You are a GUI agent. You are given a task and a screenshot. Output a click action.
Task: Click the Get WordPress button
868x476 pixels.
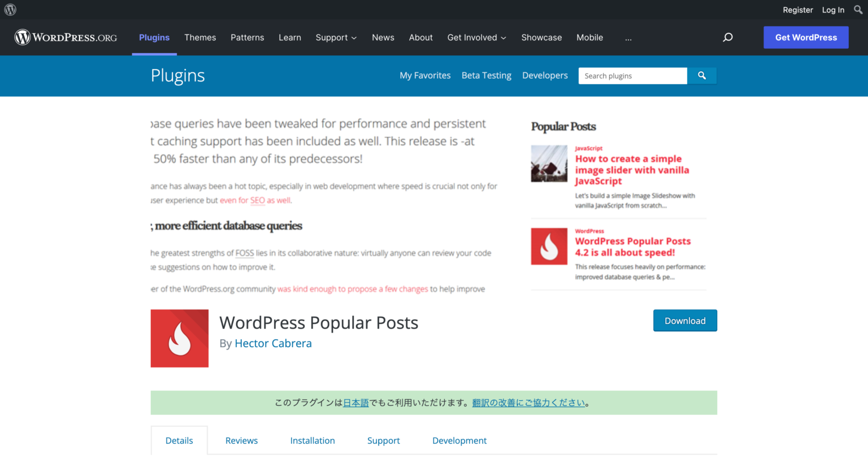pos(806,37)
